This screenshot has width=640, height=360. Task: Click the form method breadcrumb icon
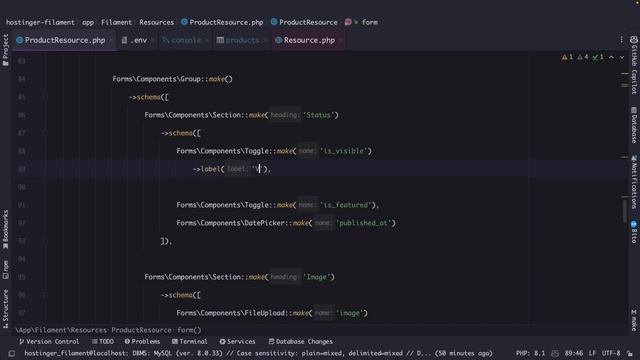pyautogui.click(x=348, y=22)
